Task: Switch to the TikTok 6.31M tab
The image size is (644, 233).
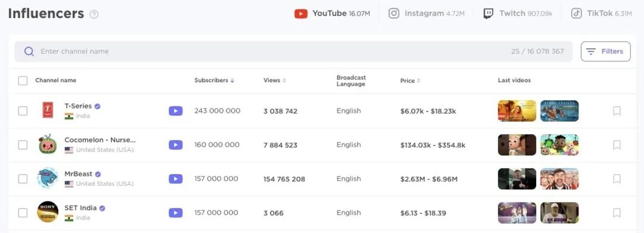Action: [x=601, y=14]
